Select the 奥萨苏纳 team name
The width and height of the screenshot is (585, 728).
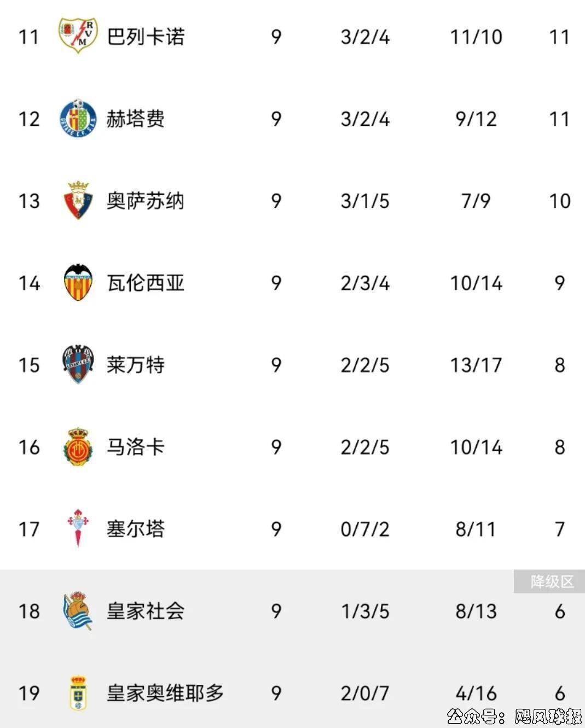coord(146,201)
